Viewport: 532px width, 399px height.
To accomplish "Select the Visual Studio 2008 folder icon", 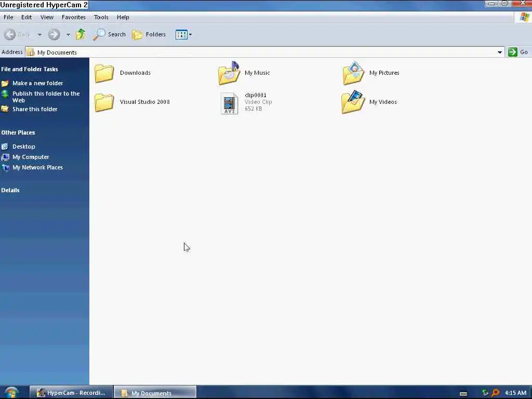I will point(104,102).
